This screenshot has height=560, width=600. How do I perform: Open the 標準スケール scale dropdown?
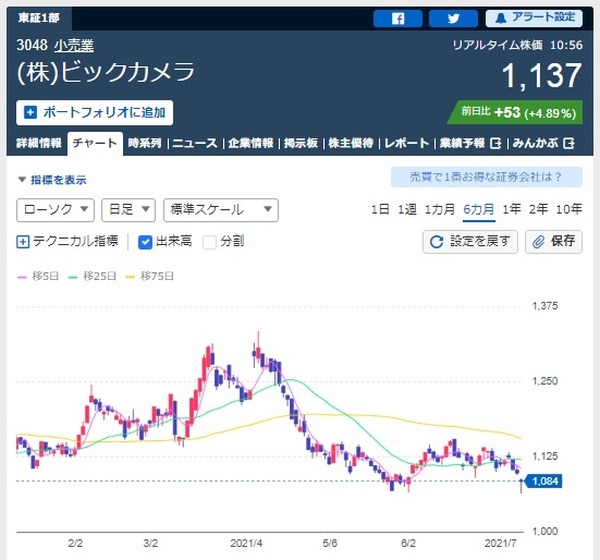point(221,210)
